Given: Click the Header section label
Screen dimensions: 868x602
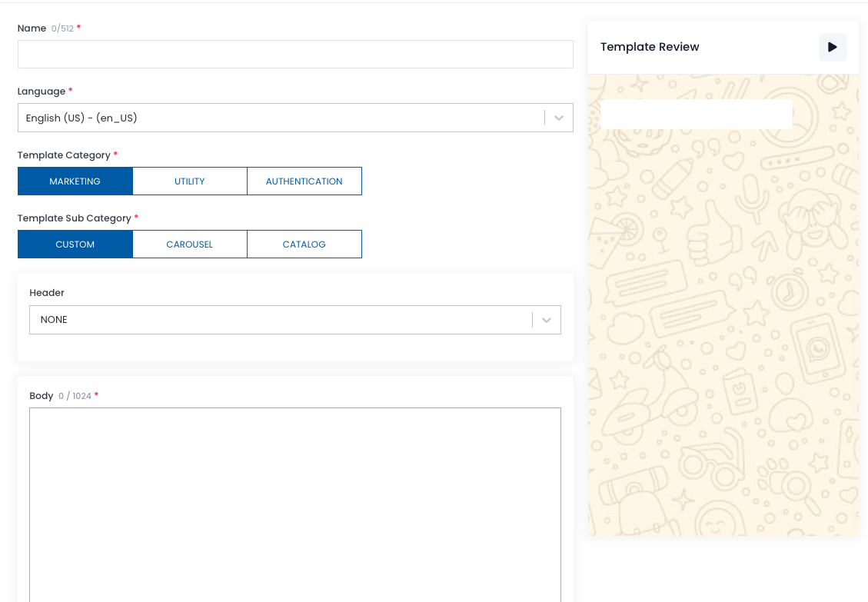Looking at the screenshot, I should (46, 292).
